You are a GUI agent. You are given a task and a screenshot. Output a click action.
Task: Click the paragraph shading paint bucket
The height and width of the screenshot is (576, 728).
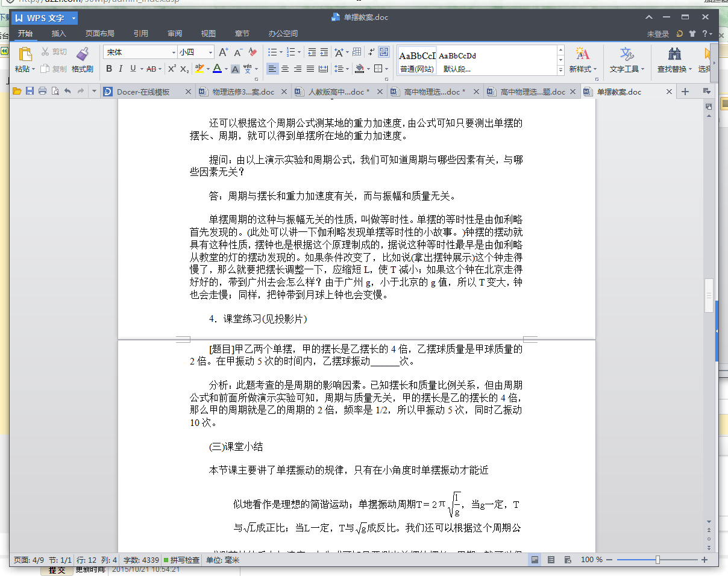(x=360, y=69)
